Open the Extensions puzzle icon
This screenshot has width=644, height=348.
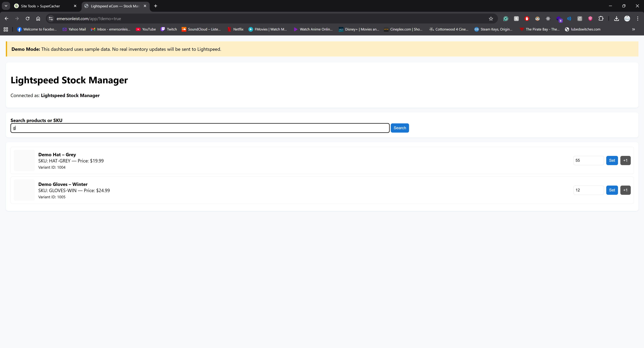click(x=601, y=18)
